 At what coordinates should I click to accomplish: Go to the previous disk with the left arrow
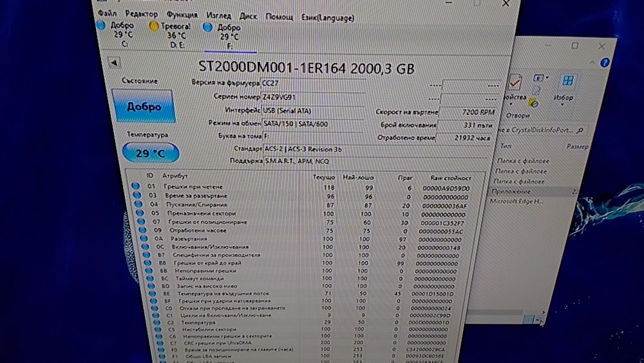tap(114, 63)
